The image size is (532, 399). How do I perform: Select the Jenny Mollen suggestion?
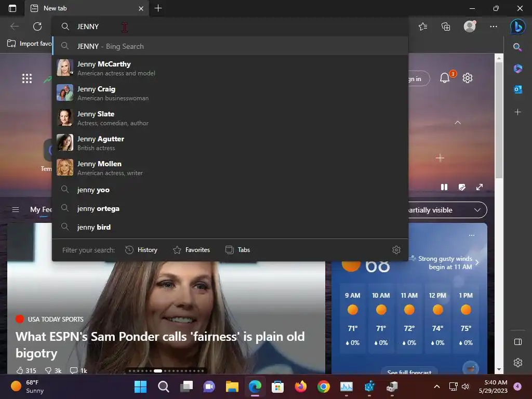point(230,168)
